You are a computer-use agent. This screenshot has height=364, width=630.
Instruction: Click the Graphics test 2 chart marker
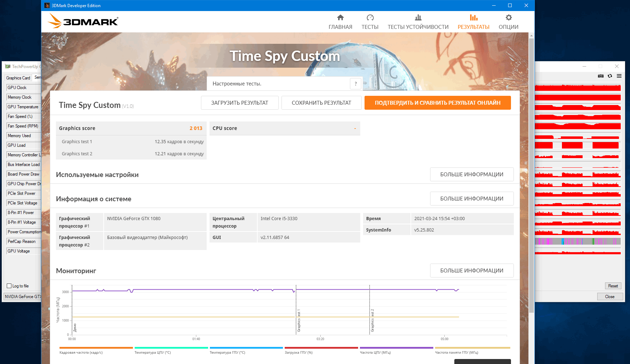pyautogui.click(x=372, y=321)
